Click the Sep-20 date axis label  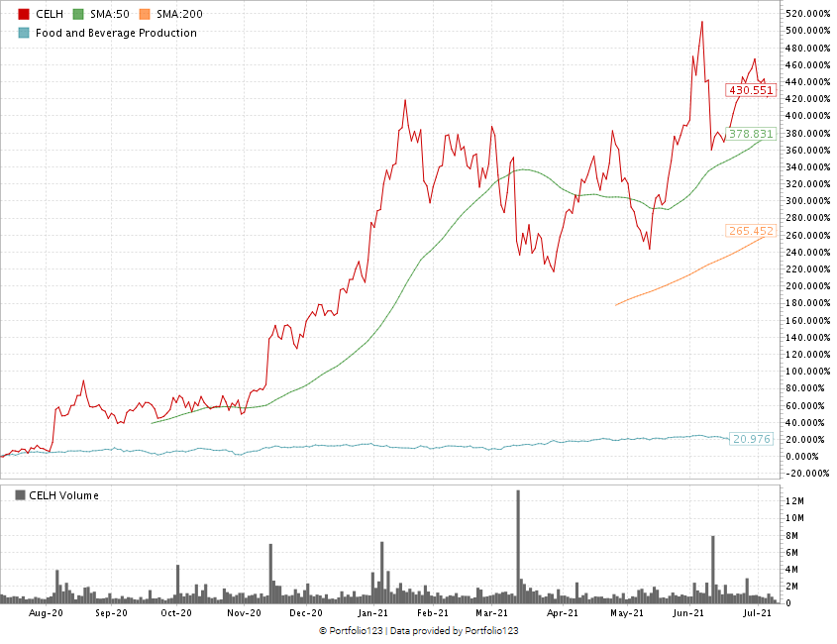pyautogui.click(x=111, y=612)
